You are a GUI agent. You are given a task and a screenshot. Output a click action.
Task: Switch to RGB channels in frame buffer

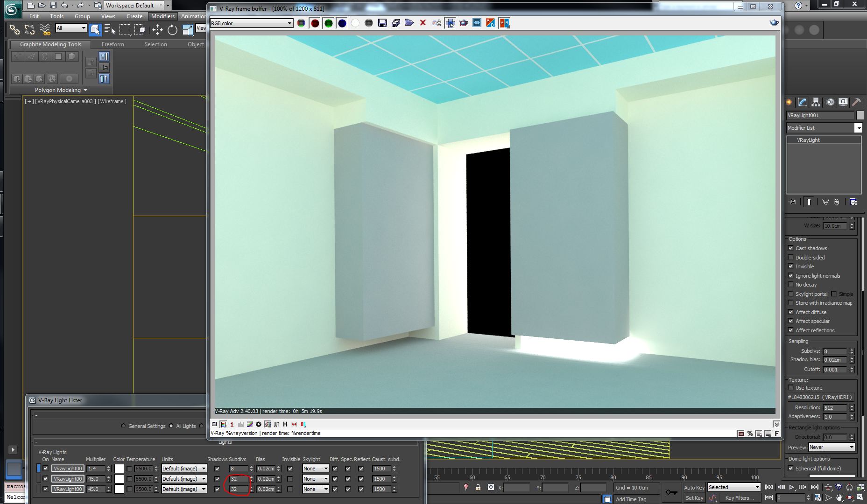point(301,23)
